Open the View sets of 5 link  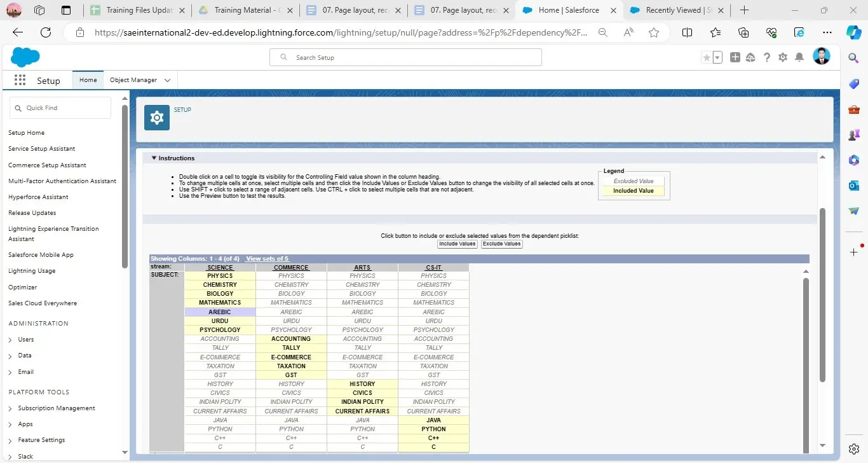tap(267, 259)
